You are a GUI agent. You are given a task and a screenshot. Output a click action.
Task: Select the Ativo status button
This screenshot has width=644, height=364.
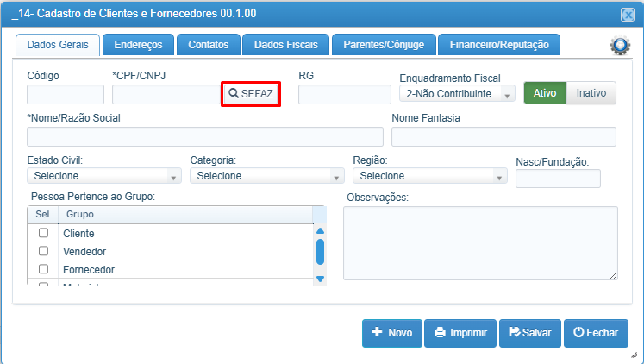[x=545, y=93]
